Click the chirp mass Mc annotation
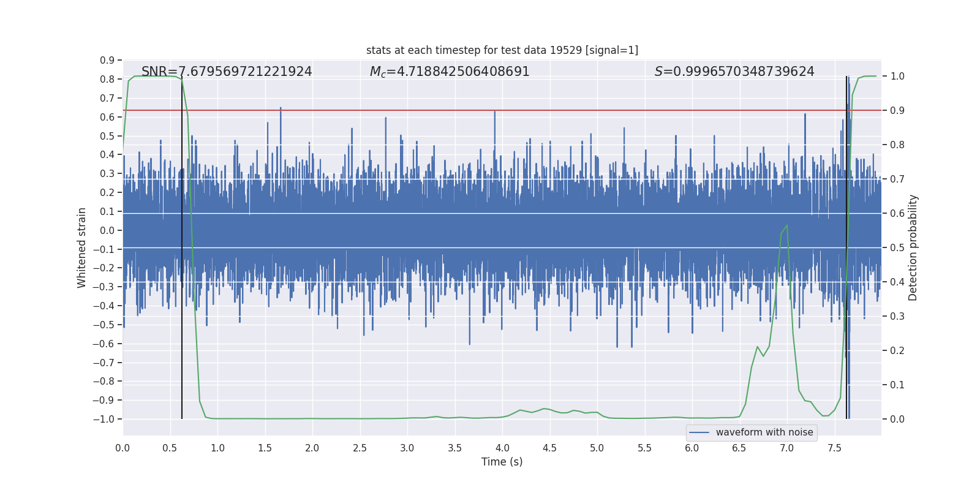 click(449, 72)
